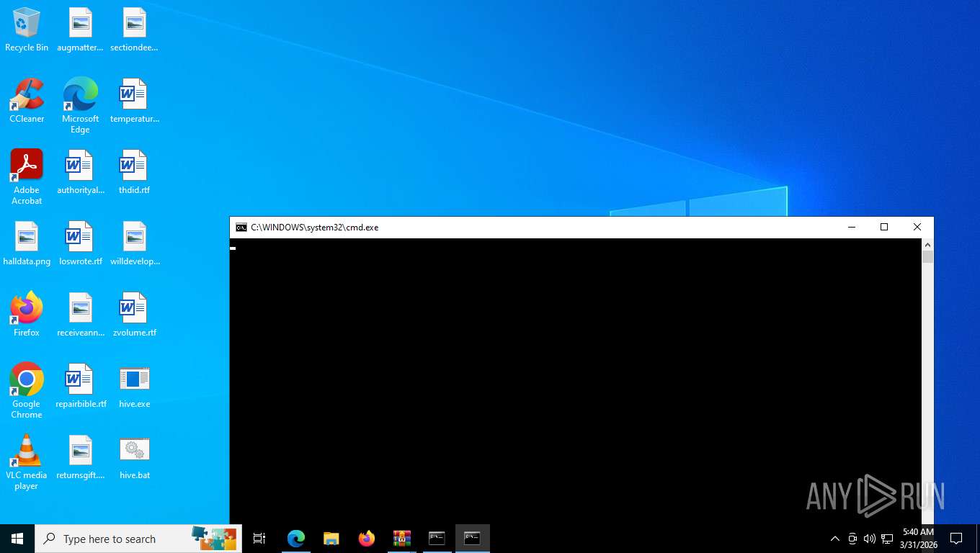980x553 pixels.
Task: Open the cmd.exe window system menu icon
Action: click(x=241, y=228)
